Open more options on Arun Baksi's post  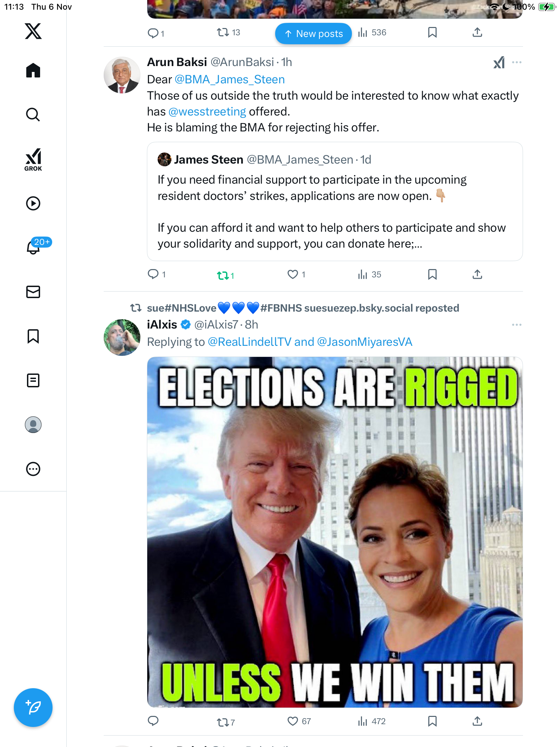click(516, 63)
